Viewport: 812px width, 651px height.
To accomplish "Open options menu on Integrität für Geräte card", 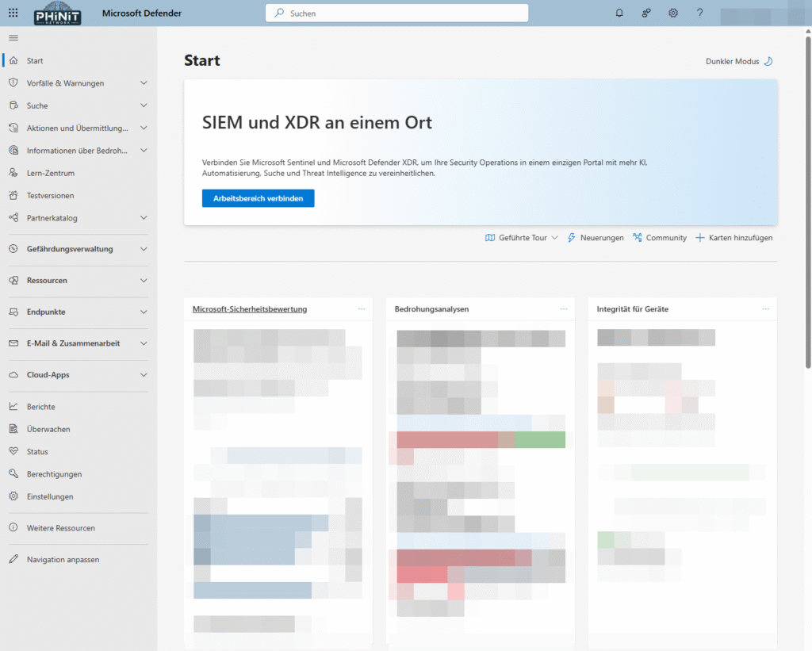I will click(x=766, y=309).
